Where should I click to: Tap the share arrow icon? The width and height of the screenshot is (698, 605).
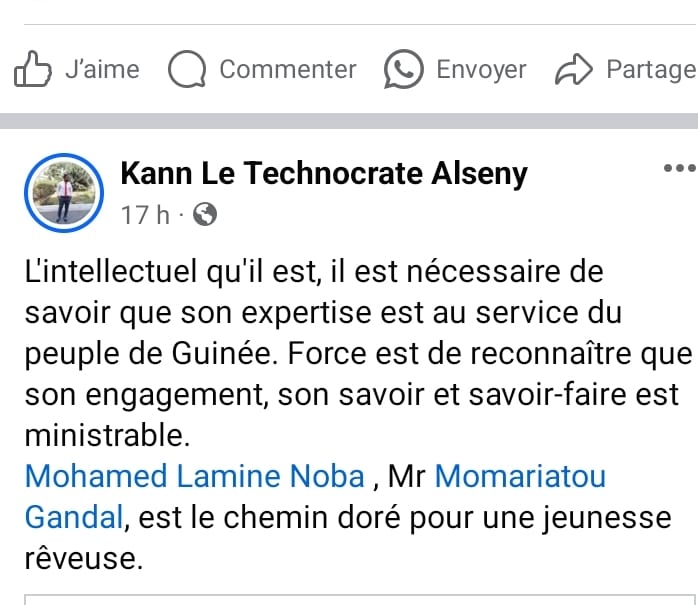pos(573,69)
